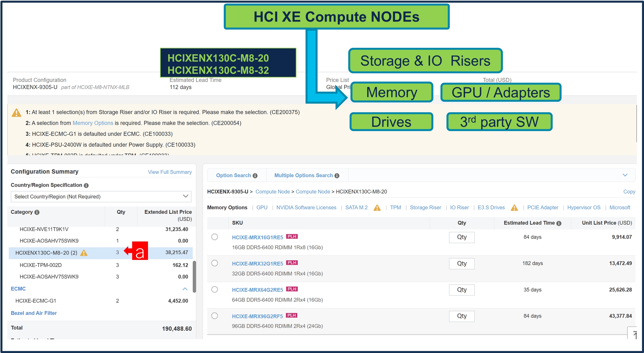Click Qty field for 96GB DDR5-6400 memory
644x353 pixels.
coord(462,316)
